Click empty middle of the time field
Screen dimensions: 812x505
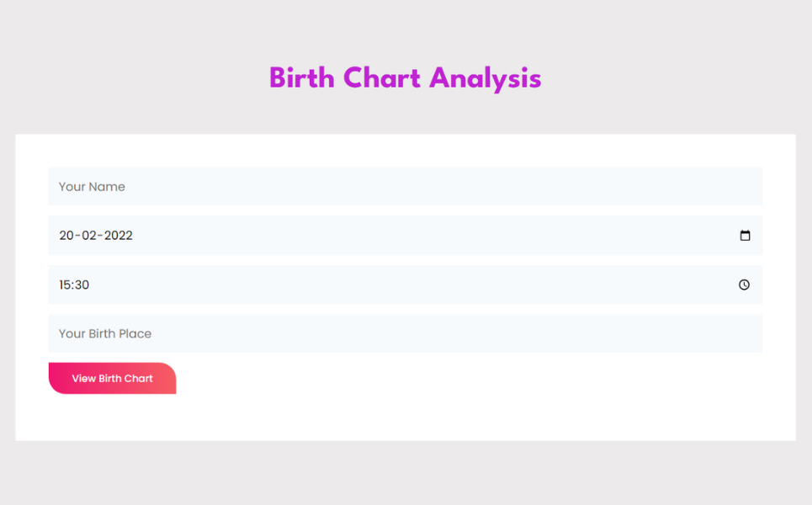(x=405, y=285)
